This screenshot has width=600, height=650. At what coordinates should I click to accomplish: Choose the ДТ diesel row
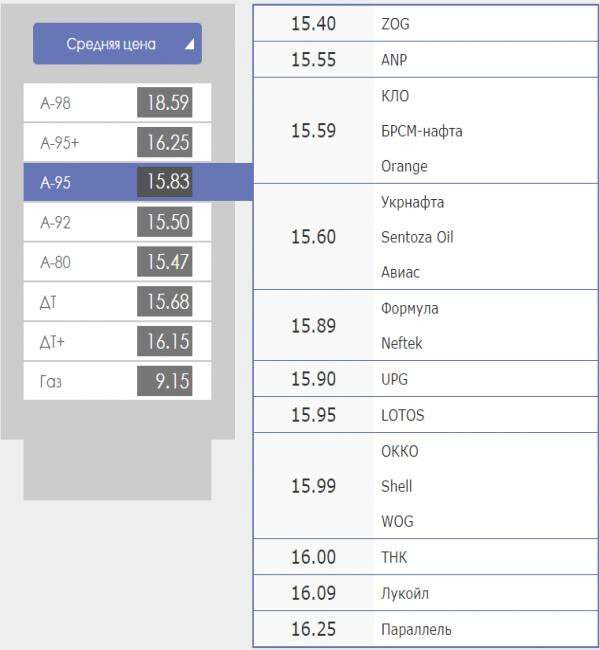click(x=117, y=302)
